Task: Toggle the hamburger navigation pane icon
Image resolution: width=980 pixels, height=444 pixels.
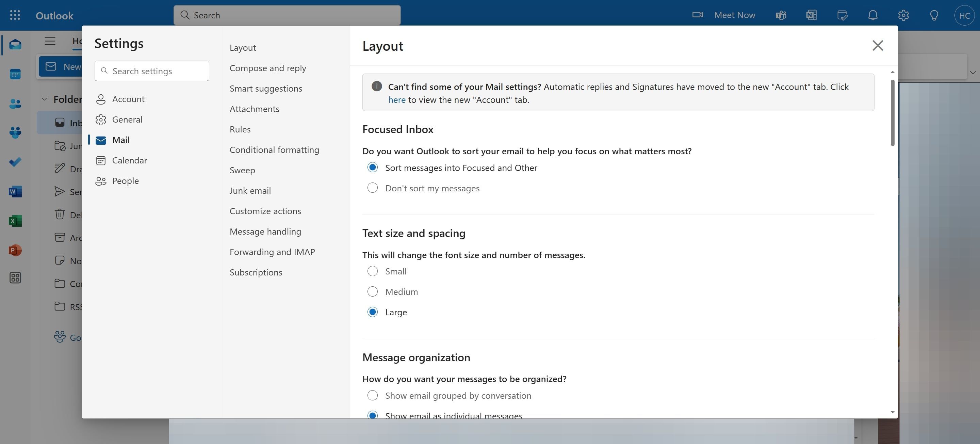Action: [x=50, y=41]
